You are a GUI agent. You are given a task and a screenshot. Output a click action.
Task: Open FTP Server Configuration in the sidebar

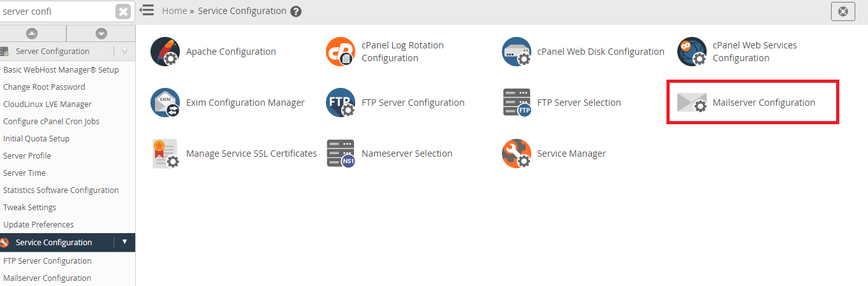point(47,261)
